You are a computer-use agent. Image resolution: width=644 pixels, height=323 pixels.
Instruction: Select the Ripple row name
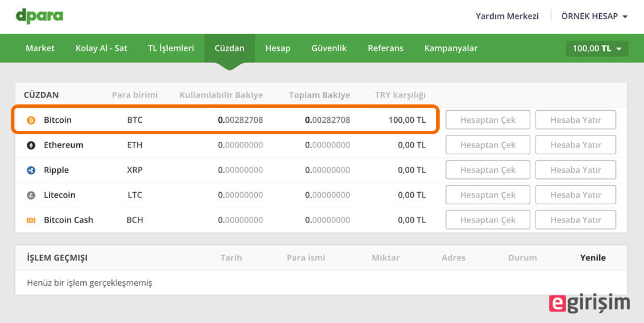[x=56, y=170]
